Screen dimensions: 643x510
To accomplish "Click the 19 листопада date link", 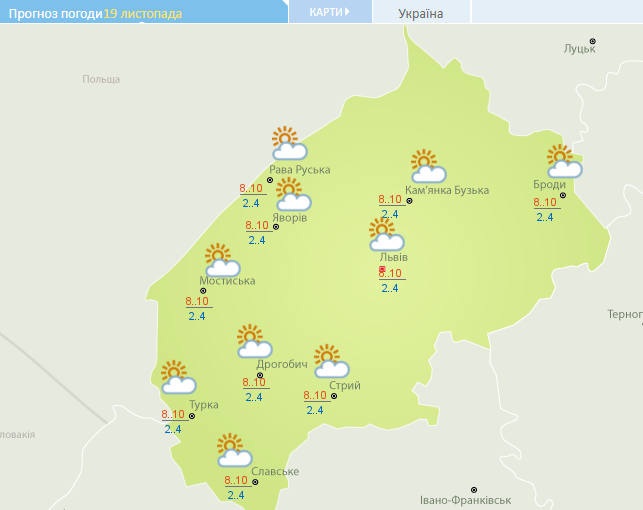I will 144,13.
